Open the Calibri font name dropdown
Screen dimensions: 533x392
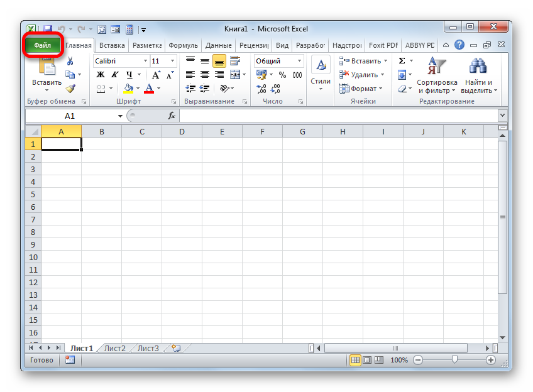pos(145,61)
